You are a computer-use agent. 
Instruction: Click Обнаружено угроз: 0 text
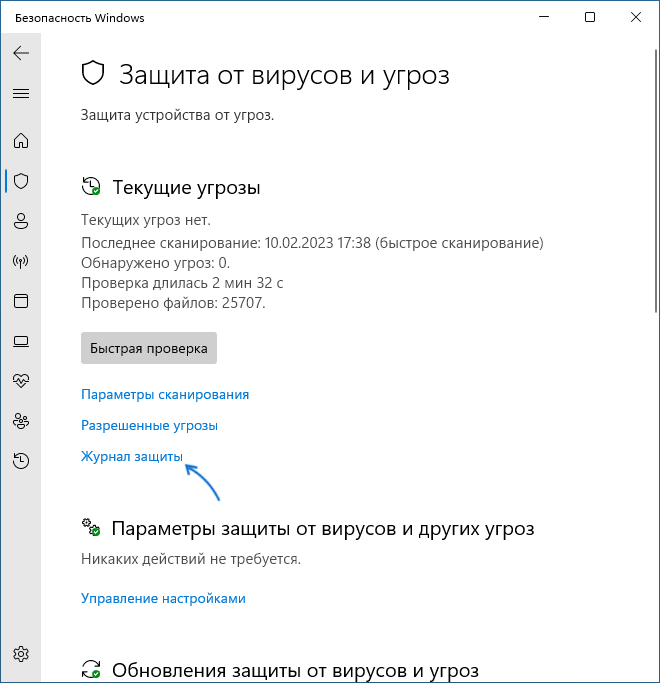156,263
